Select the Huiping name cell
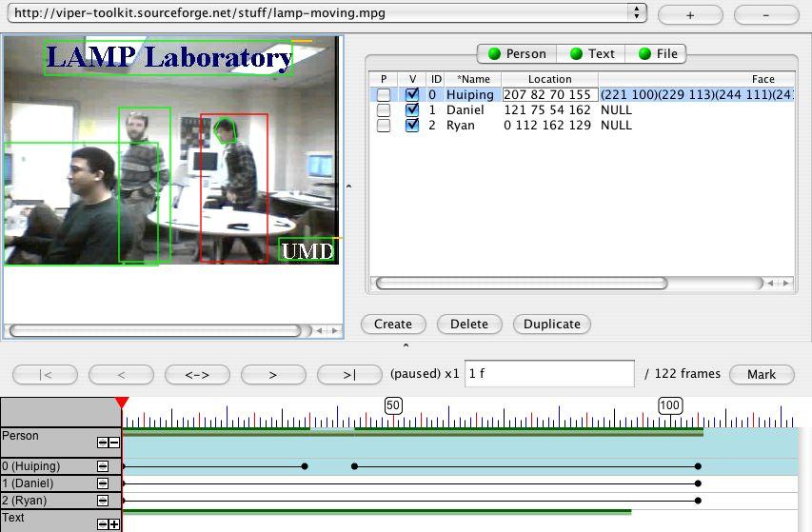The height and width of the screenshot is (532, 812). coord(473,95)
